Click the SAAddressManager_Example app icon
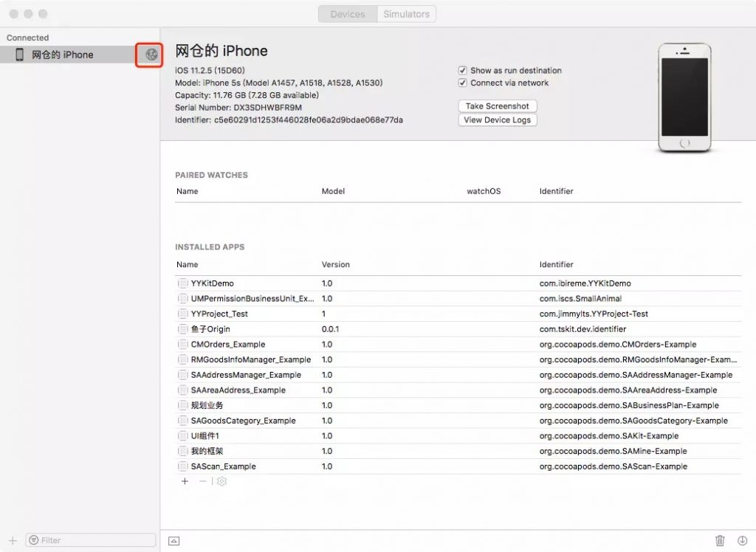This screenshot has height=552, width=756. [183, 375]
